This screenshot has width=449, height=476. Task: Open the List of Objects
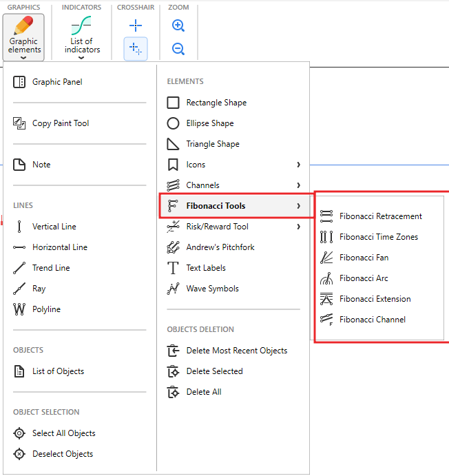click(x=58, y=371)
